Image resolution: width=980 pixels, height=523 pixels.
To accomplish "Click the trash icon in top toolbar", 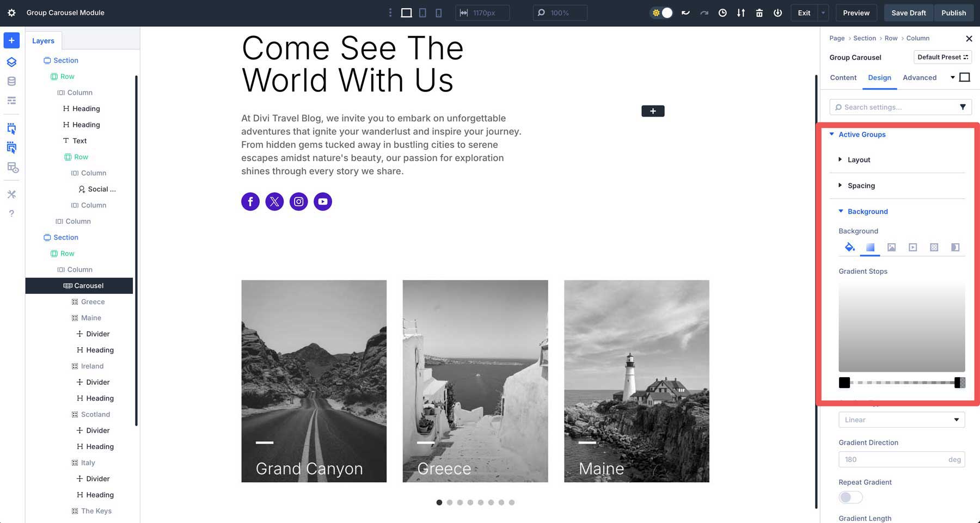I will 759,13.
